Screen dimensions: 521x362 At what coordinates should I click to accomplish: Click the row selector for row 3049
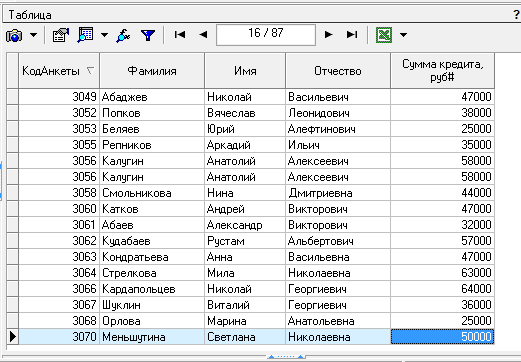(x=13, y=97)
